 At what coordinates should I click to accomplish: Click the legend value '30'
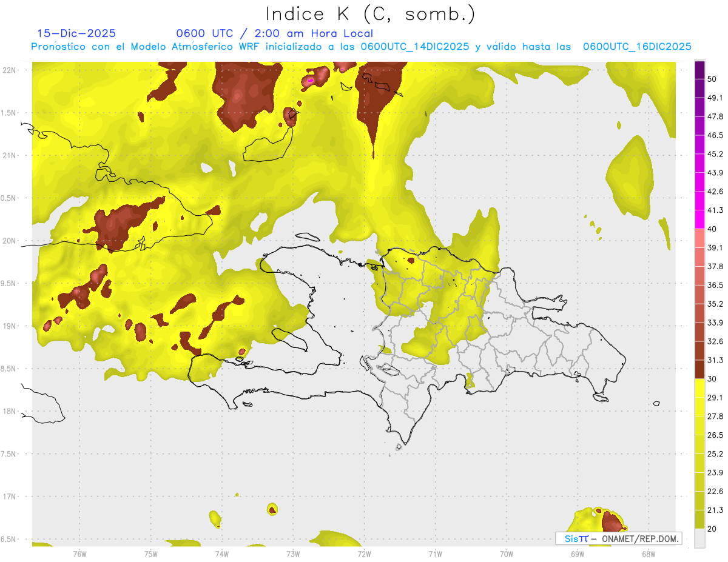click(712, 379)
